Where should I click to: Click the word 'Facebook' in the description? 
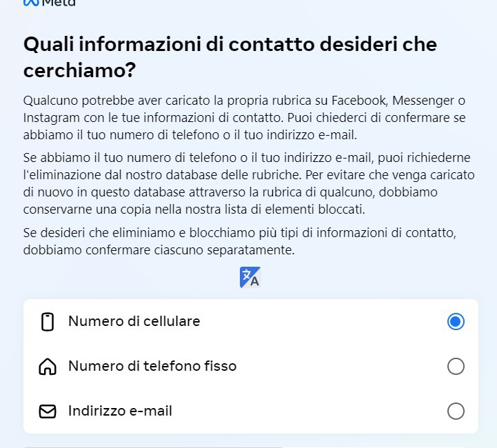(359, 101)
